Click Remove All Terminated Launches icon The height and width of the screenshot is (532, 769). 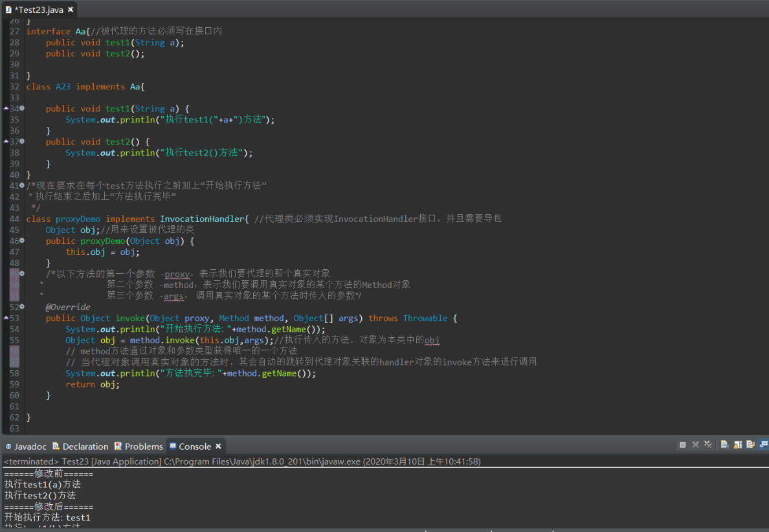708,445
